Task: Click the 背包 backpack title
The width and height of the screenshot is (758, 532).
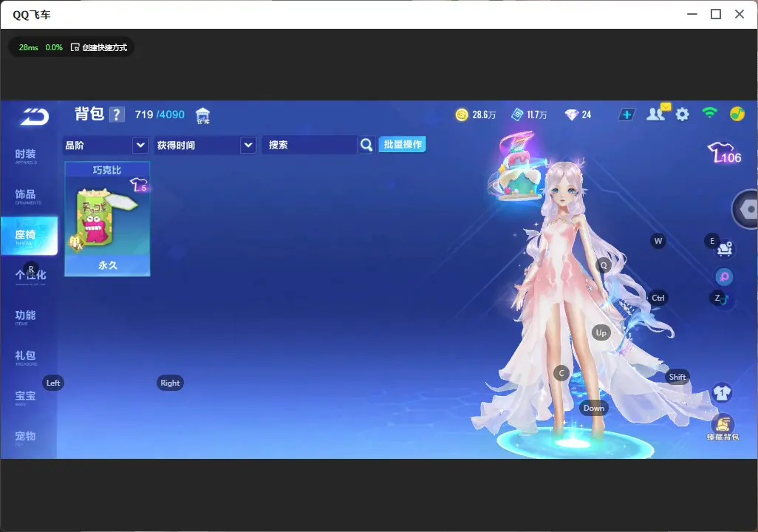Action: pyautogui.click(x=89, y=114)
